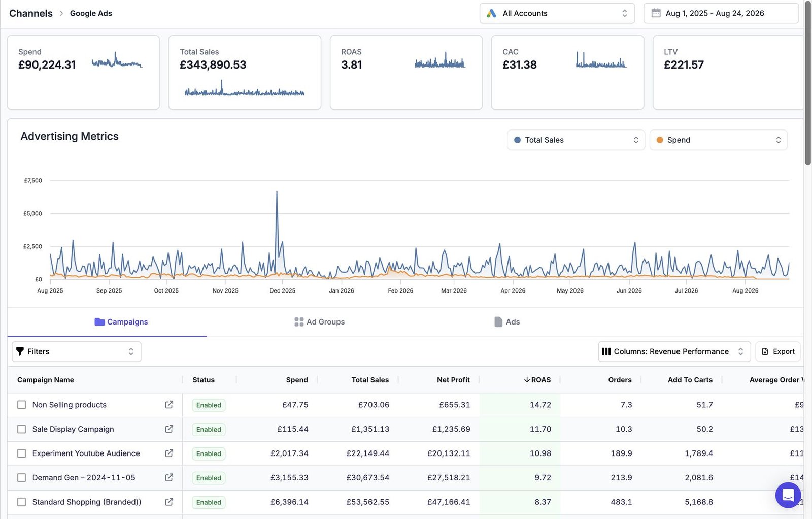
Task: Expand the Filters dropdown
Action: pyautogui.click(x=77, y=351)
